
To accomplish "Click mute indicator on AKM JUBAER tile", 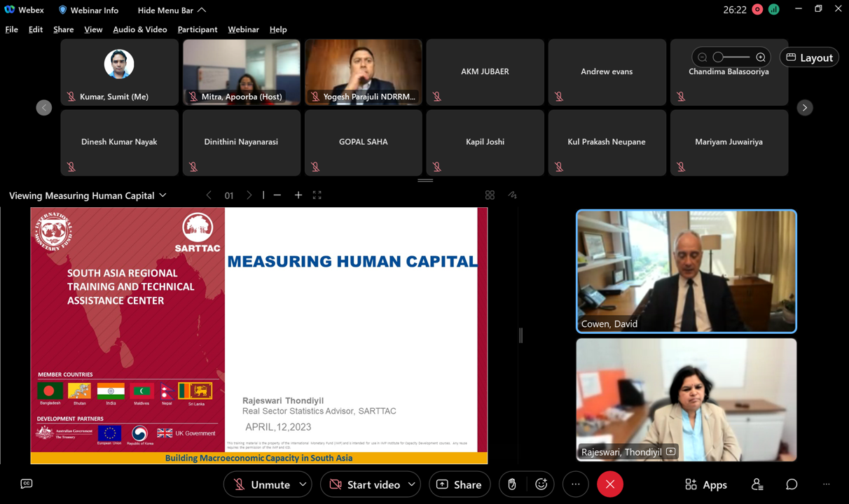I will (x=437, y=97).
